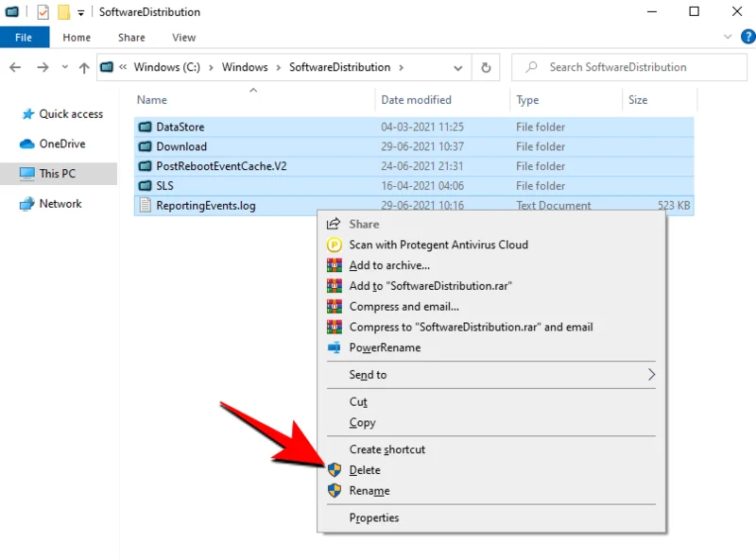Viewport: 756px width, 559px height.
Task: Open the File menu
Action: click(25, 37)
